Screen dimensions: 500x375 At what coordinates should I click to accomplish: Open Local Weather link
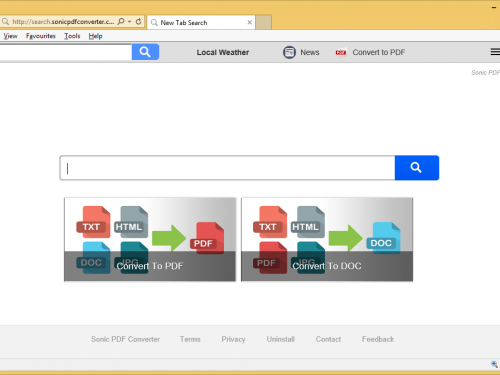pyautogui.click(x=223, y=52)
